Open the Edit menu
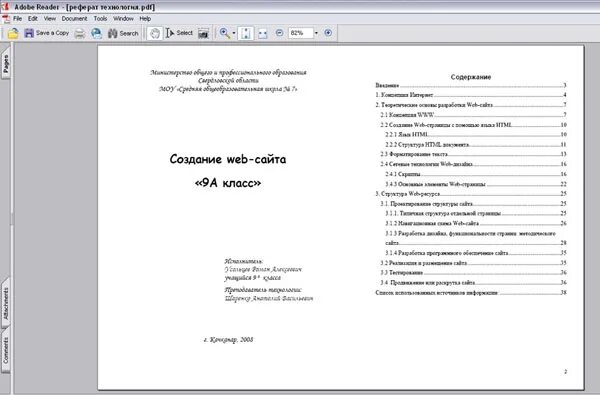600x395 pixels. point(33,18)
